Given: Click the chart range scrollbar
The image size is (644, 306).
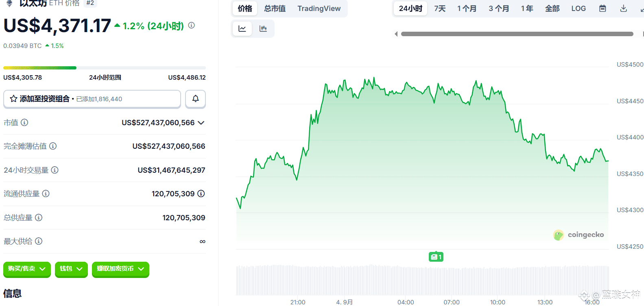Looking at the screenshot, I should tap(517, 34).
